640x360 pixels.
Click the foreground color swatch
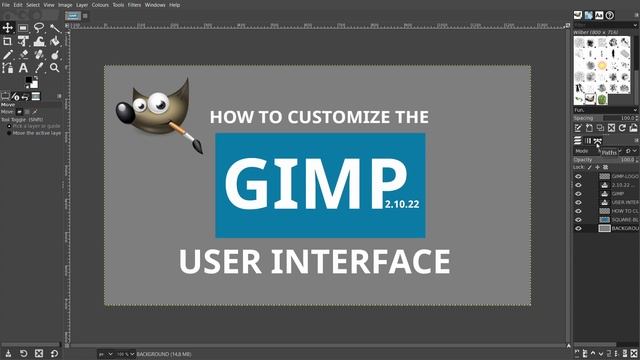[29, 80]
